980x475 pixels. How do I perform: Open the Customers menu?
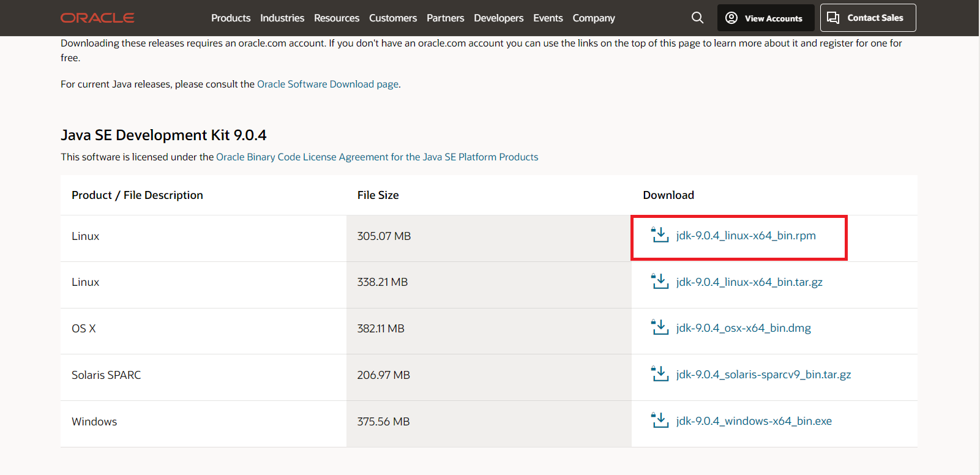tap(393, 18)
